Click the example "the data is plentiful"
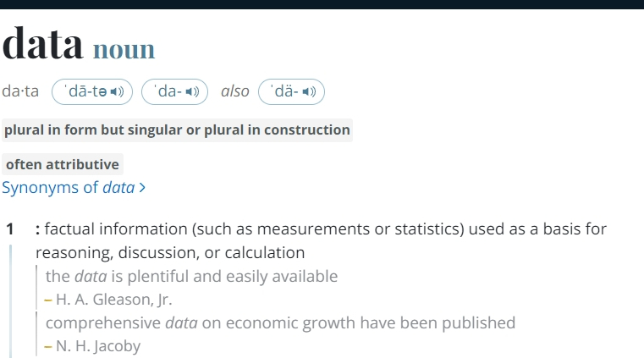Screen dimensions: 644x358 pos(191,276)
